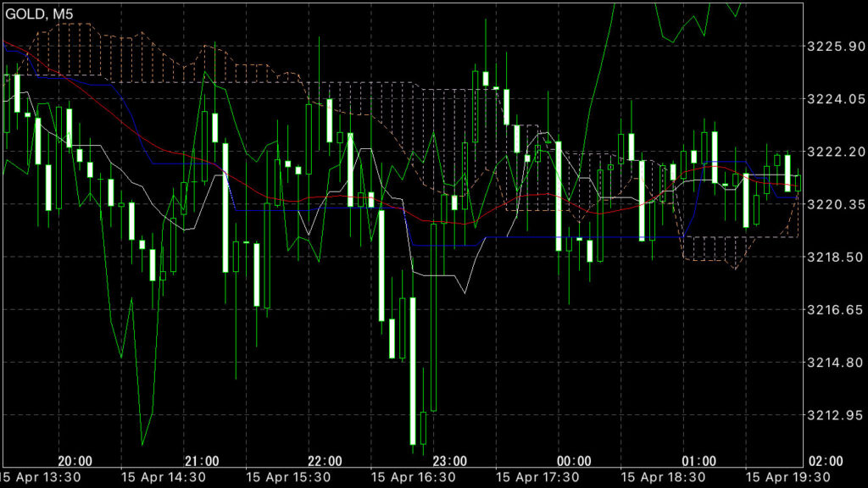Select the 15 Apr 16:30 date label
Screen dimensions: 868x488
point(413,478)
